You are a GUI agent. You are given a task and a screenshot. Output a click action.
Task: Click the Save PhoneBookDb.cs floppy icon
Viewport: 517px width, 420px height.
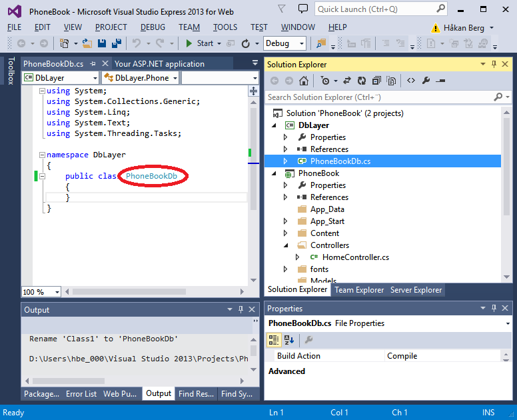(102, 43)
